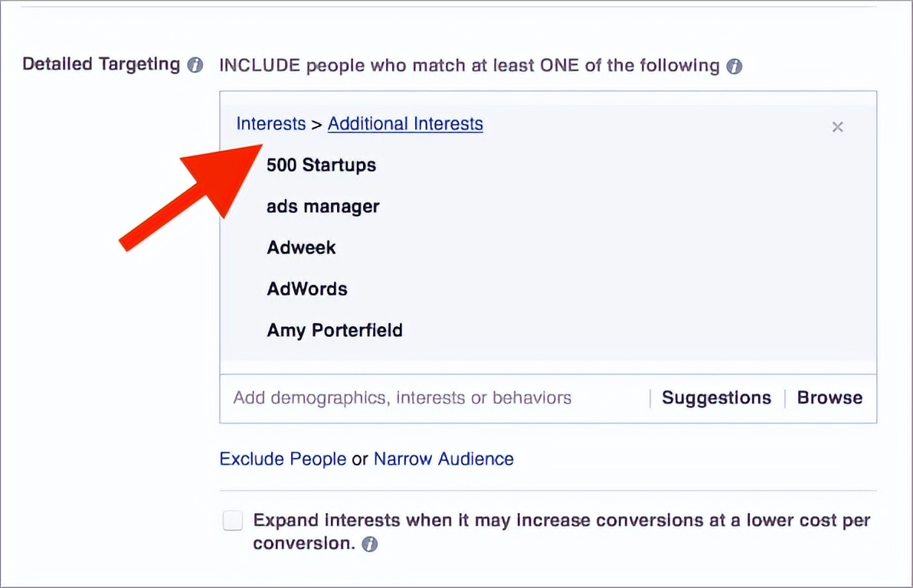Image resolution: width=913 pixels, height=588 pixels.
Task: Click the Narrow Audience link
Action: [443, 459]
